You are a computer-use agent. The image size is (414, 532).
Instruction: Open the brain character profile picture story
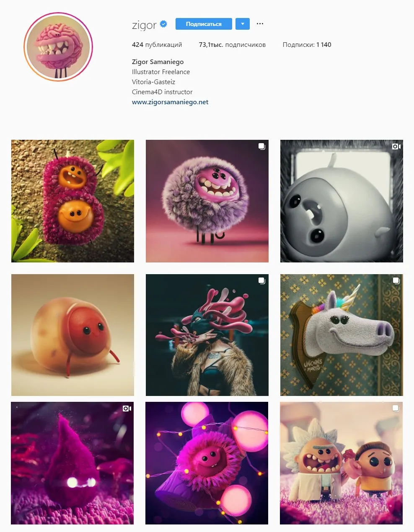pos(58,47)
